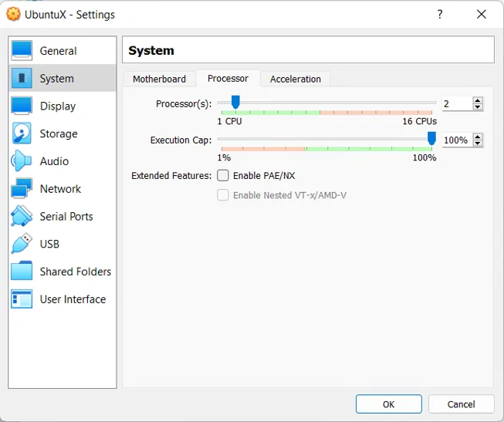The height and width of the screenshot is (422, 504).
Task: Click the Display screen icon in sidebar
Action: (22, 106)
